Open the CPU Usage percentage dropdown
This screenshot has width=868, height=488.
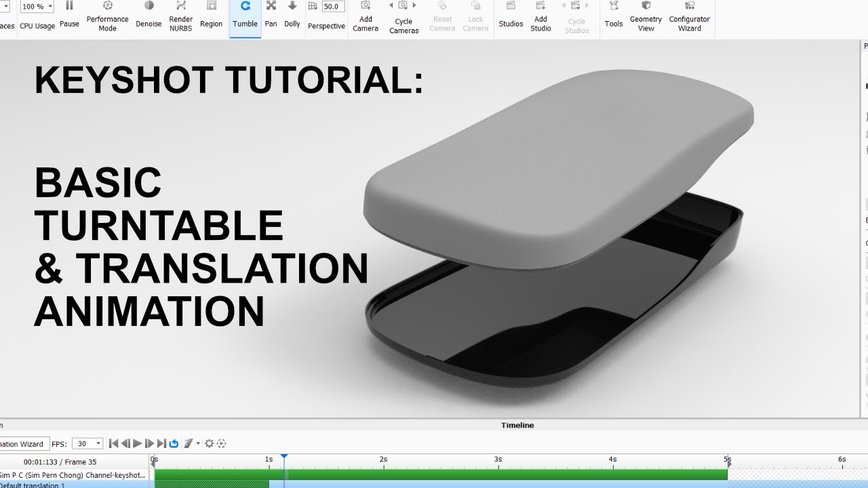(x=37, y=7)
